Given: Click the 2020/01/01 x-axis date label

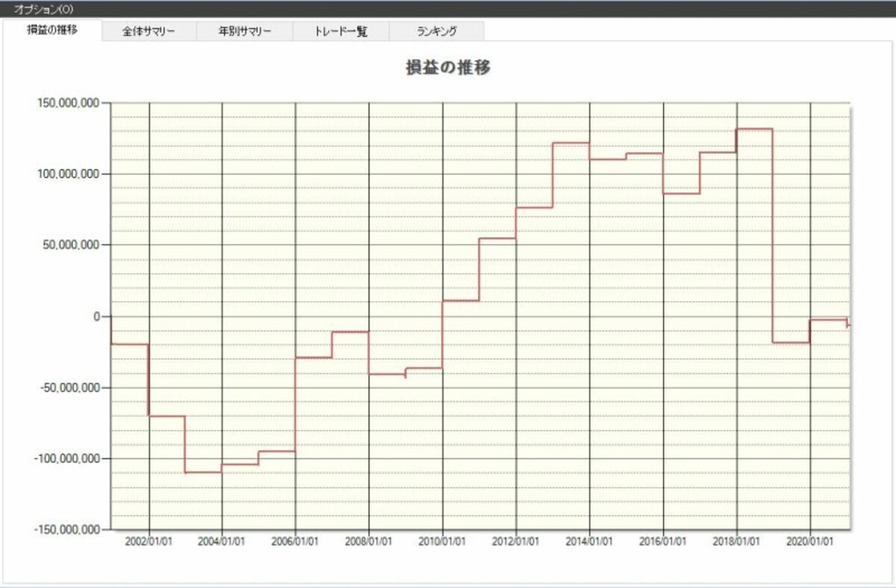Looking at the screenshot, I should [810, 541].
